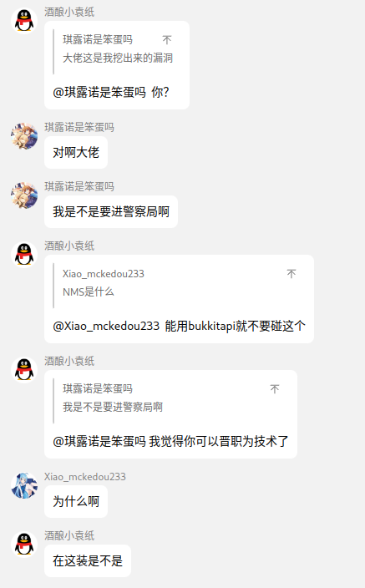Select the message bubble 对啊大佬
Image resolution: width=365 pixels, height=588 pixels.
76,153
